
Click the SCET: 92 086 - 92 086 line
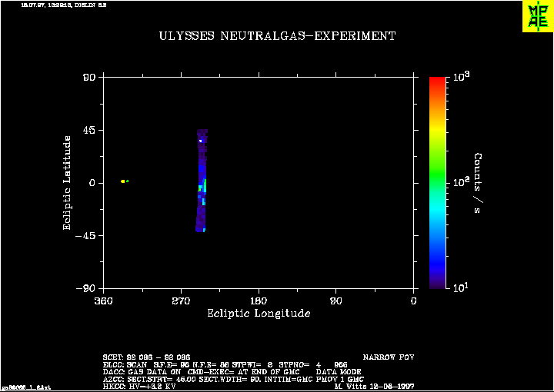146,357
